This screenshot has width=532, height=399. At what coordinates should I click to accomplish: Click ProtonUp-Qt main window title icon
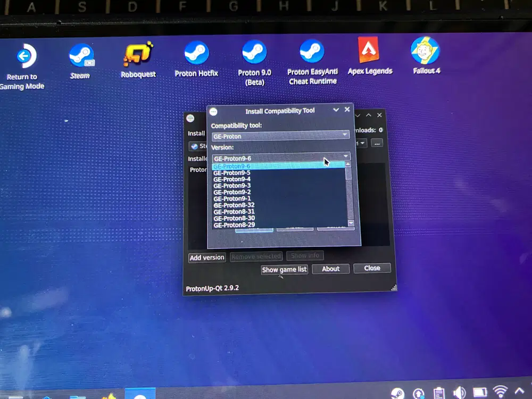tap(190, 118)
